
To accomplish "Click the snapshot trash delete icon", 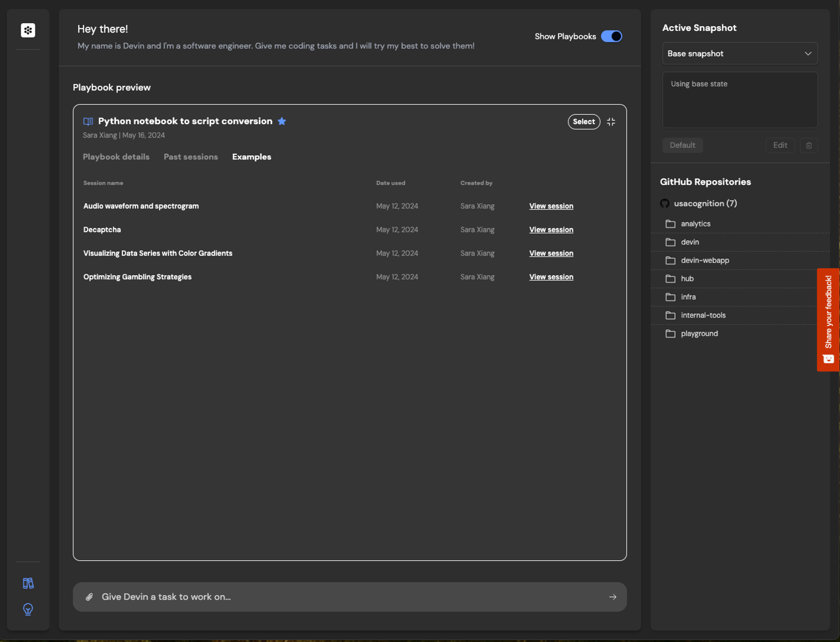I will point(809,145).
